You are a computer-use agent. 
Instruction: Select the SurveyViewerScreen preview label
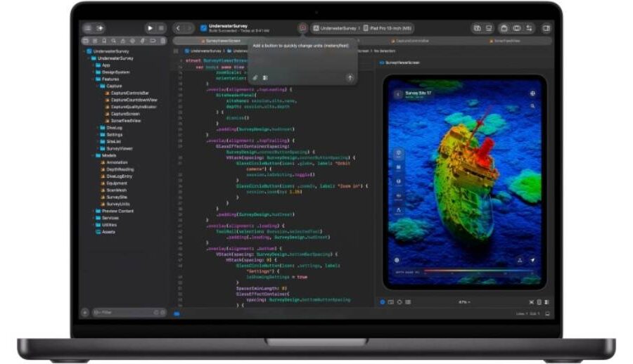click(x=399, y=63)
